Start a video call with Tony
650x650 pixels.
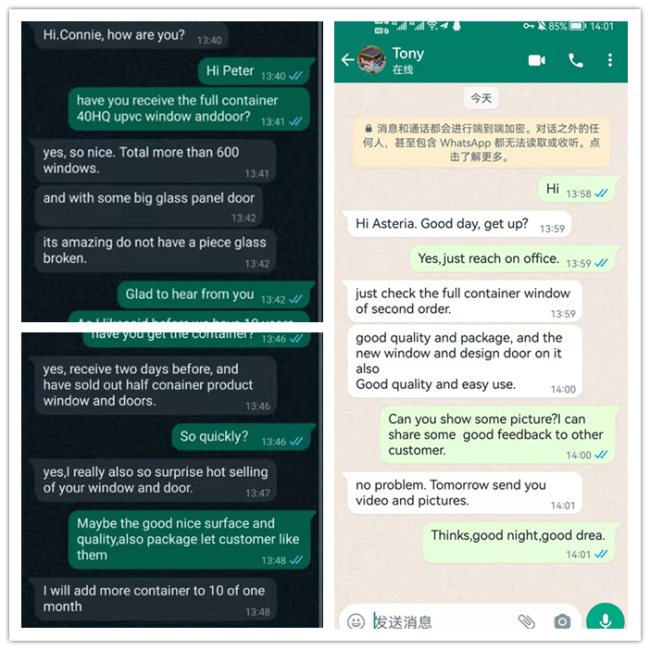pos(536,61)
